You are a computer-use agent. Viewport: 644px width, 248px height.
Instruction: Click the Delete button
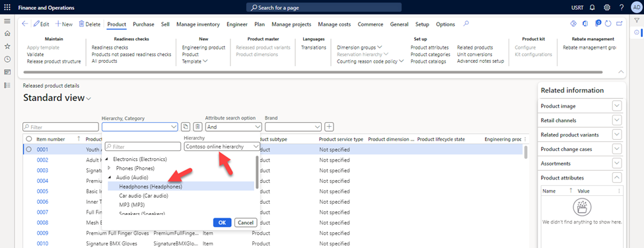[x=90, y=24]
